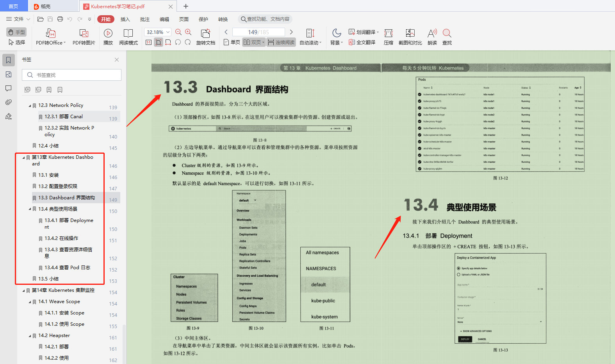Switch to 单页 single page layout
Screen dimensions: 615x364
pos(232,42)
